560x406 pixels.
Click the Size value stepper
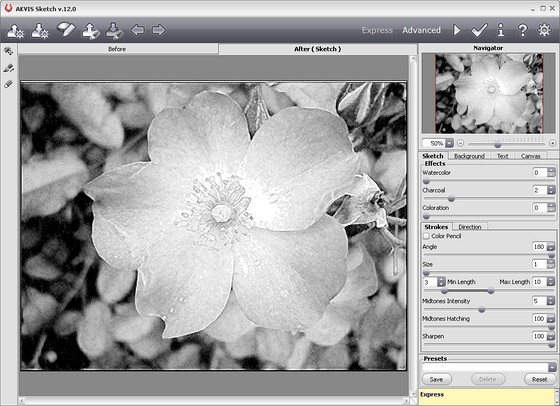[x=551, y=264]
